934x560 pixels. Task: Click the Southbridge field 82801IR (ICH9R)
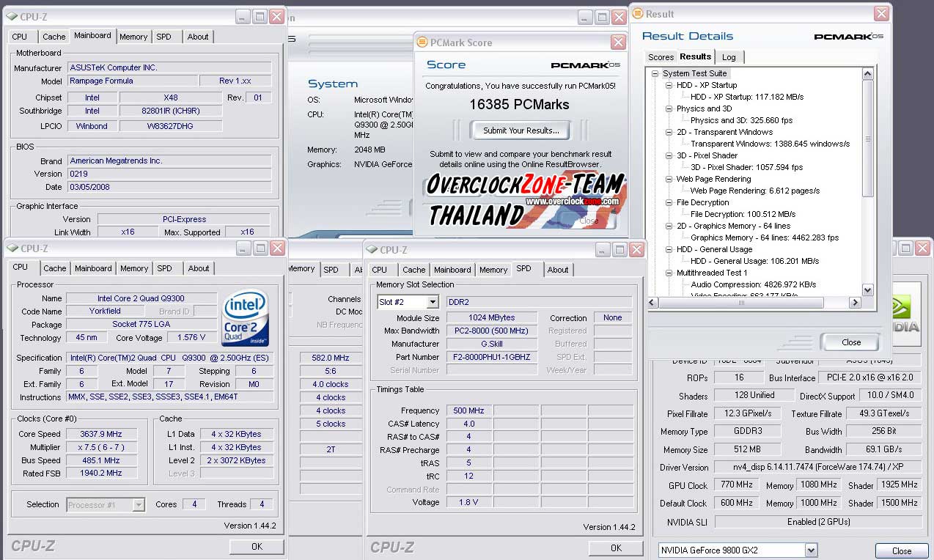click(x=171, y=111)
